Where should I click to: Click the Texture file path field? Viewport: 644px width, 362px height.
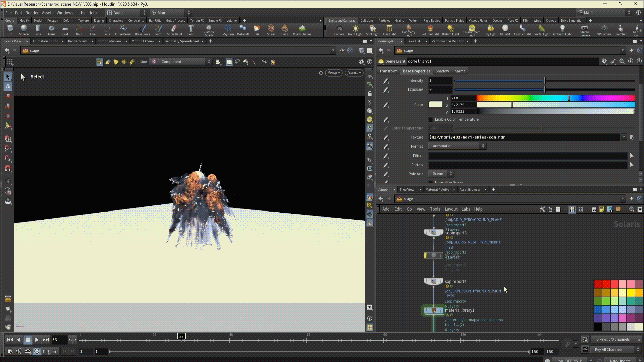523,137
